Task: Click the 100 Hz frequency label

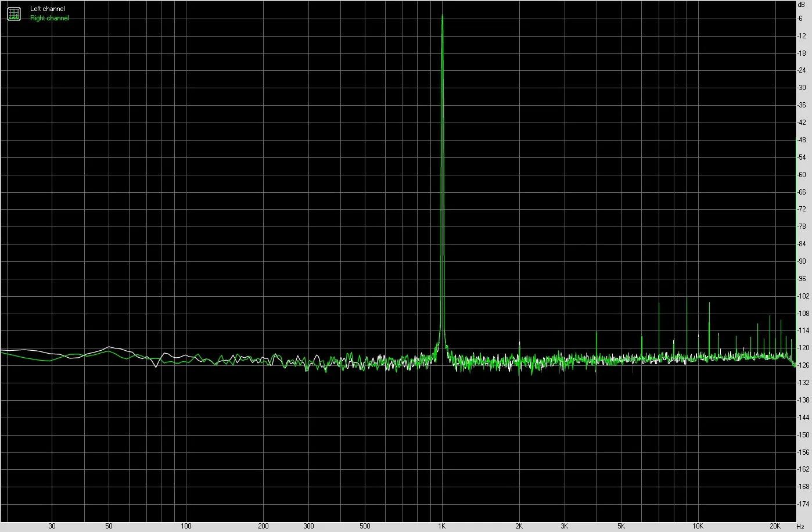Action: coord(186,526)
